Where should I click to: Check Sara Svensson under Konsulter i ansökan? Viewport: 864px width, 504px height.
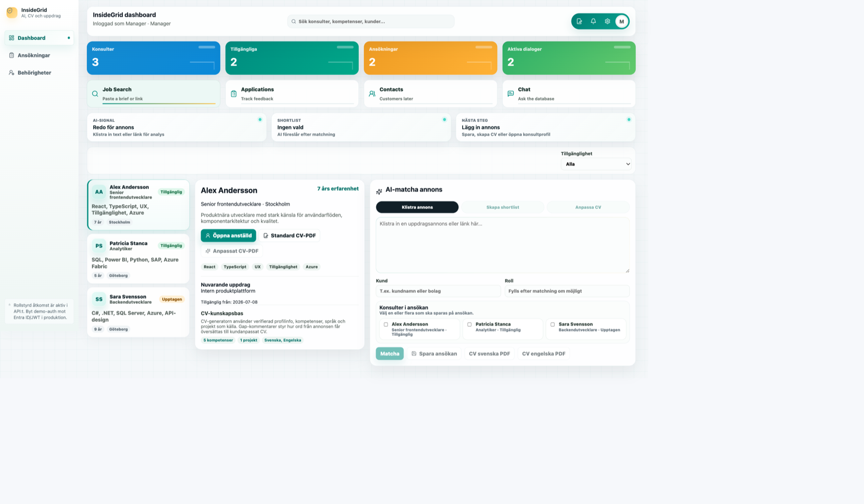click(552, 324)
